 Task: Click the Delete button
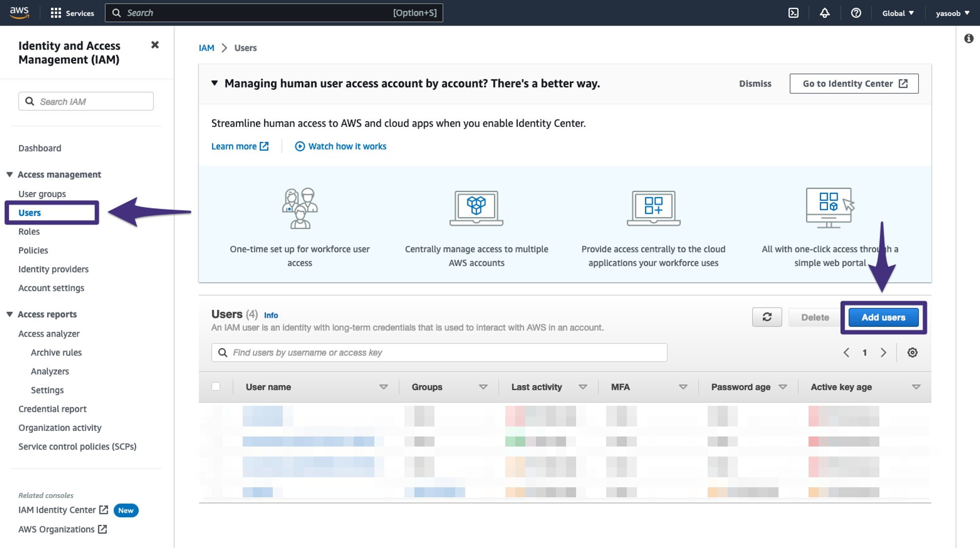tap(815, 317)
